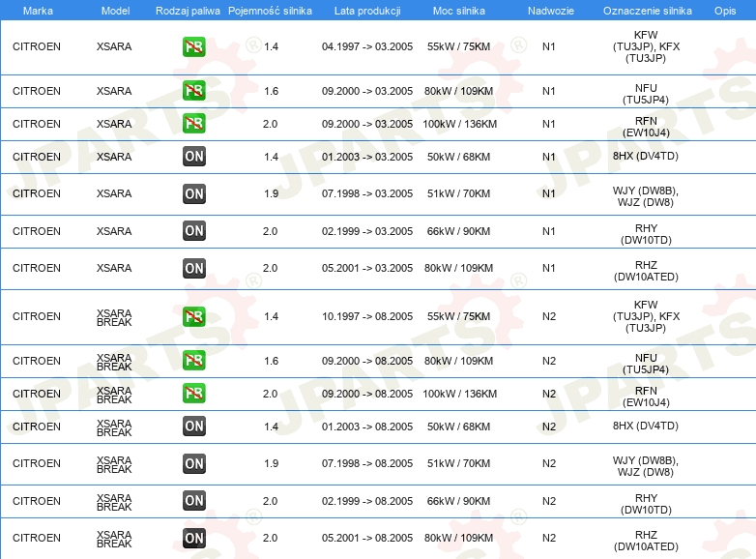Click the Marka column header
Image resolution: width=756 pixels, height=559 pixels.
pos(38,11)
